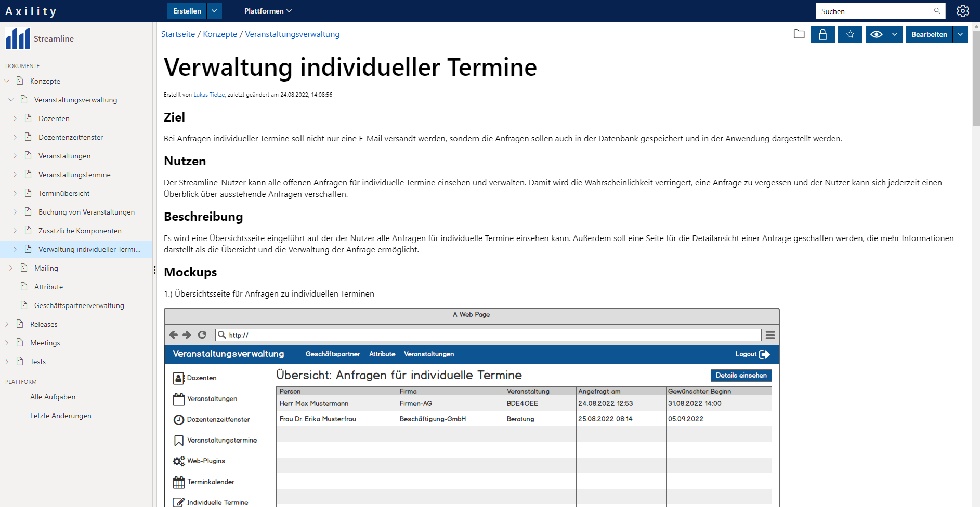The height and width of the screenshot is (507, 980).
Task: Open author link Lukas Tietze
Action: coord(209,95)
